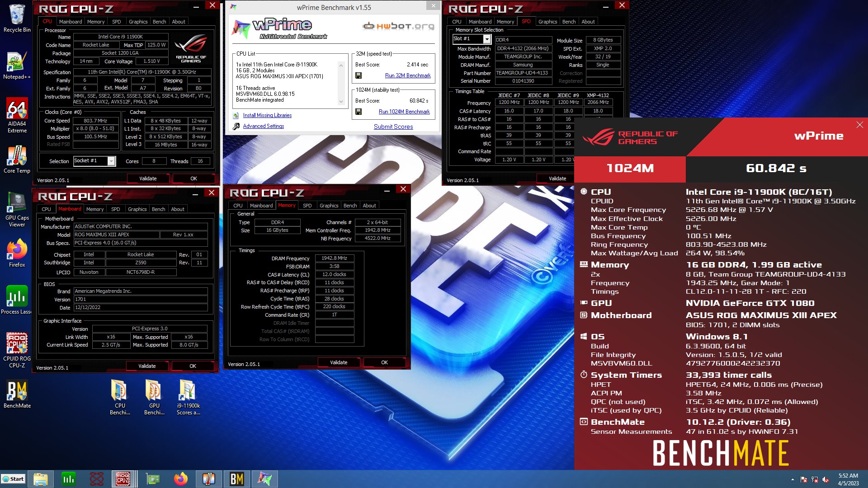Select the GPU Caps Viewer desktop icon
This screenshot has height=488, width=868.
(x=17, y=210)
